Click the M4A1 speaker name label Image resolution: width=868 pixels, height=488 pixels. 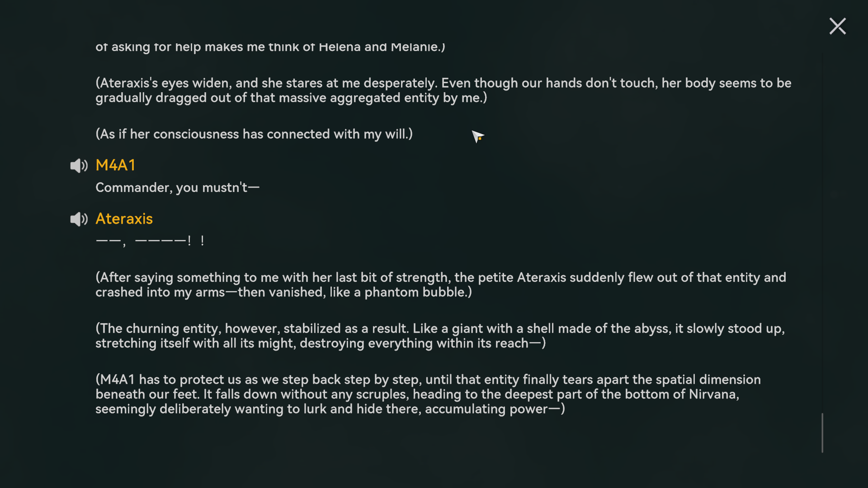(x=115, y=165)
